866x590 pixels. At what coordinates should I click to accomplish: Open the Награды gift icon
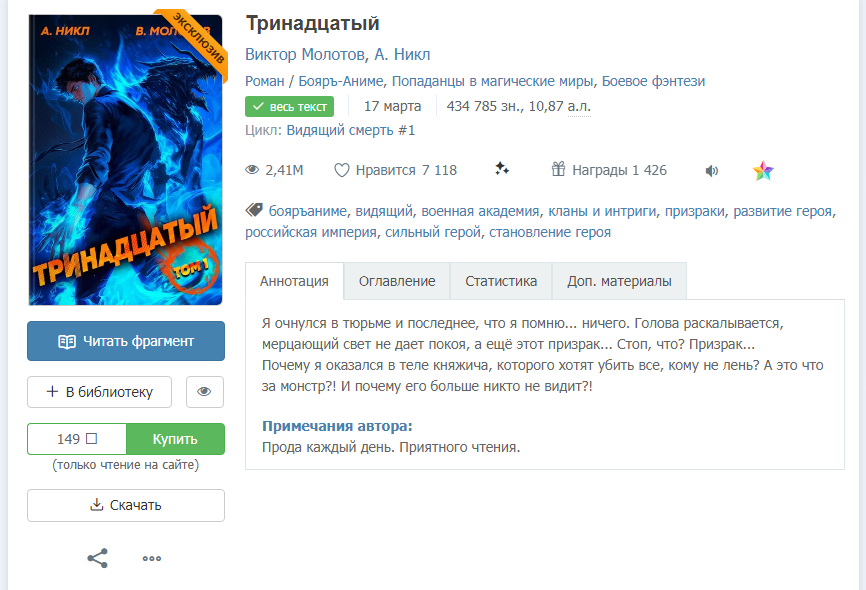pyautogui.click(x=558, y=169)
